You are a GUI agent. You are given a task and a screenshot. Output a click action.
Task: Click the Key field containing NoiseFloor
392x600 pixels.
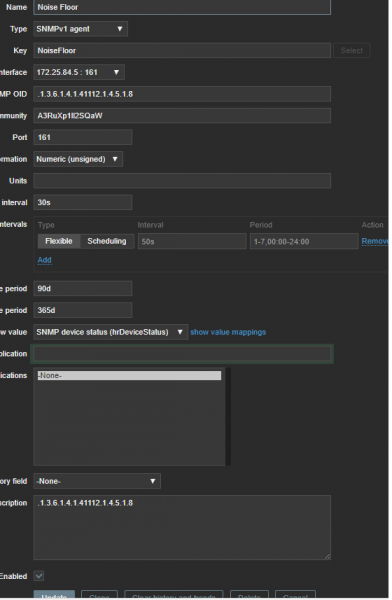point(182,51)
